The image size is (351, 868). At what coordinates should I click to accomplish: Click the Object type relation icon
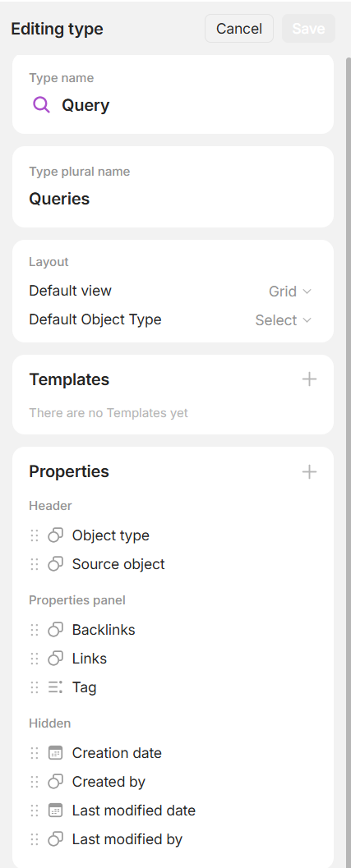(x=55, y=535)
